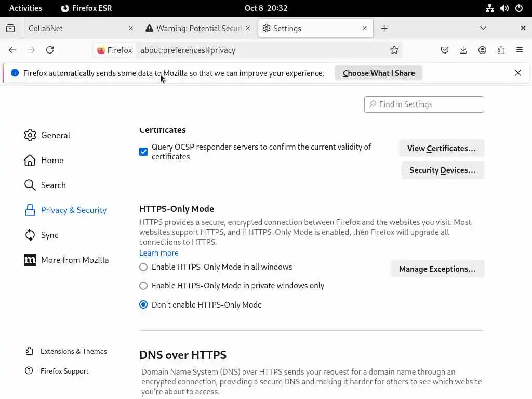Viewport: 532px width, 399px height.
Task: Enable HTTPS-Only Mode in all windows
Action: [x=143, y=267]
